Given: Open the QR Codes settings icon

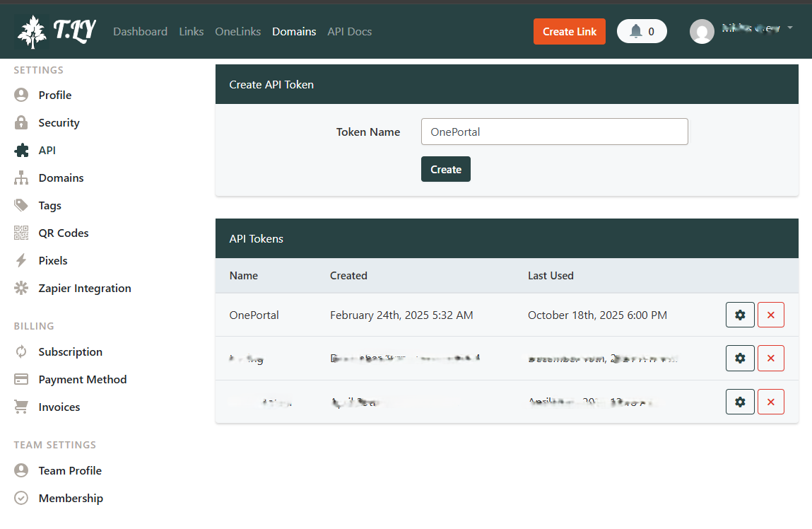Looking at the screenshot, I should (20, 233).
